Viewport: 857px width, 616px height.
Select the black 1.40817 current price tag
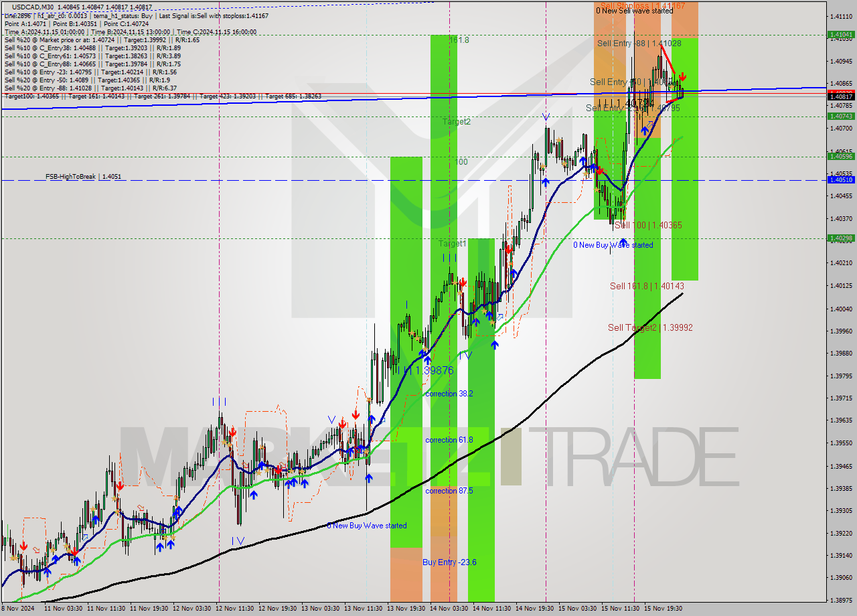point(840,96)
